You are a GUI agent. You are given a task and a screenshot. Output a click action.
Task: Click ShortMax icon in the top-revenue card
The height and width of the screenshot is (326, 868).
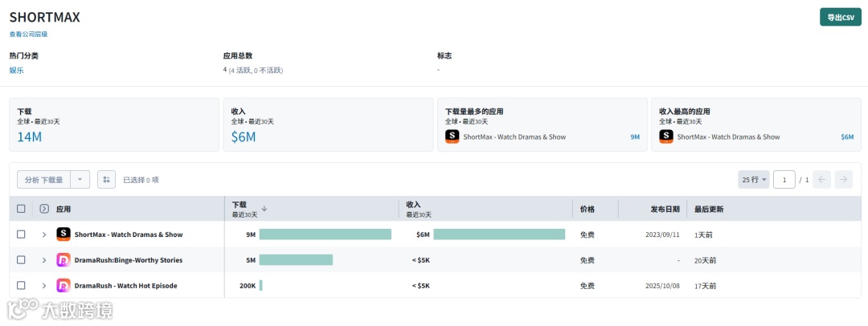pyautogui.click(x=666, y=137)
